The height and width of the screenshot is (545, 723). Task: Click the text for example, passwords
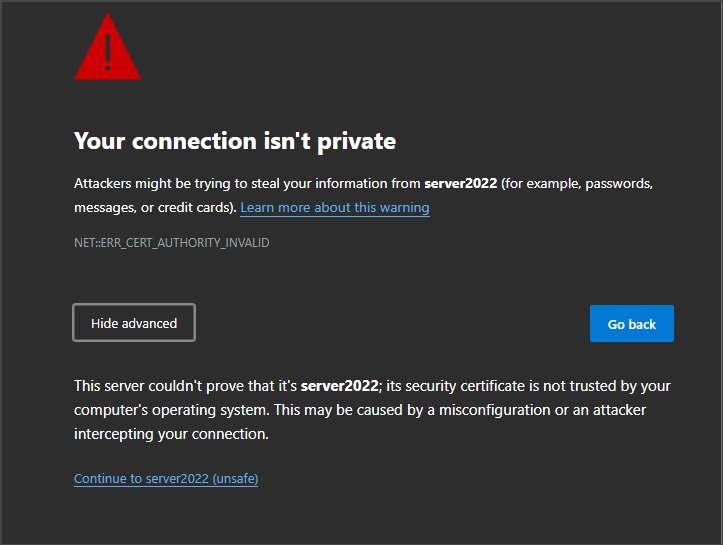coord(577,184)
